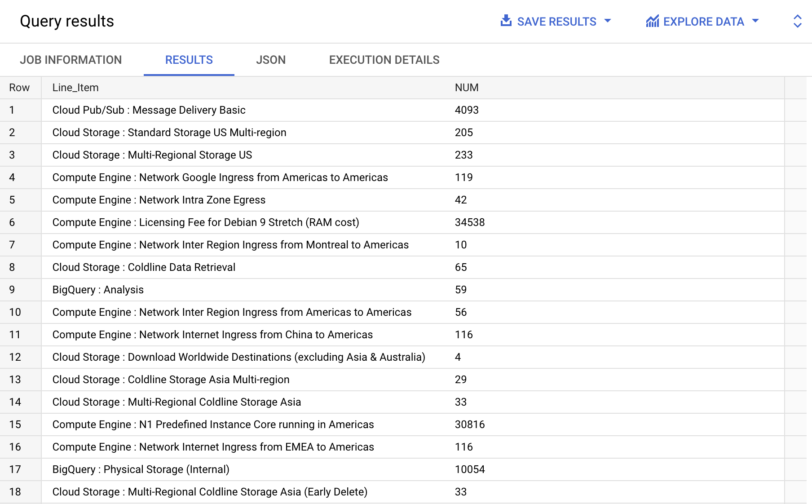Select the Coldline Storage Asia (Early Delete) cell
This screenshot has width=812, height=504.
(210, 492)
